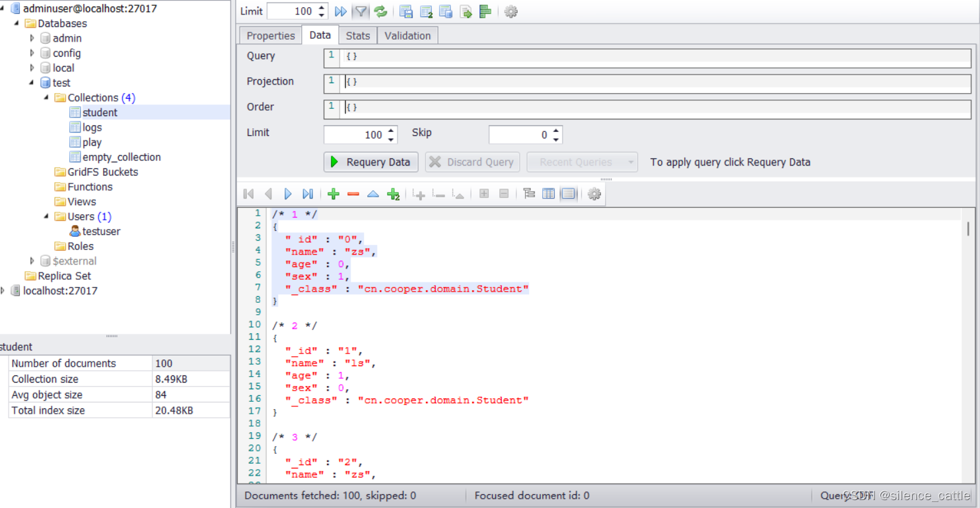Expand the localhost:27017 connection node
This screenshot has width=980, height=508.
point(4,290)
